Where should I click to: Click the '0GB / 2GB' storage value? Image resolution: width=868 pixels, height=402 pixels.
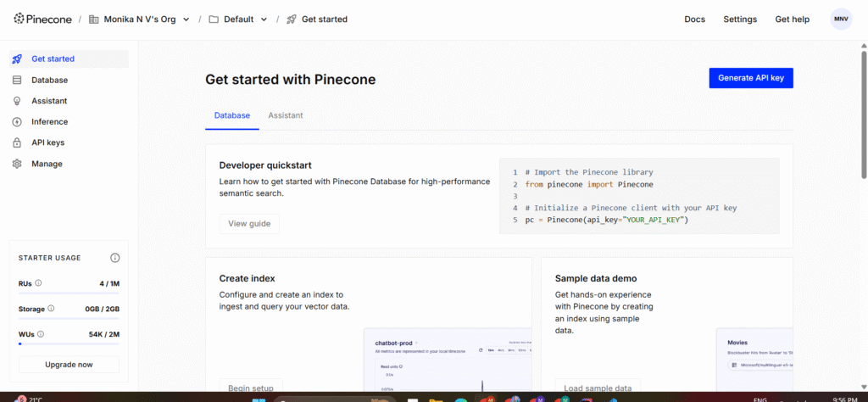click(103, 309)
